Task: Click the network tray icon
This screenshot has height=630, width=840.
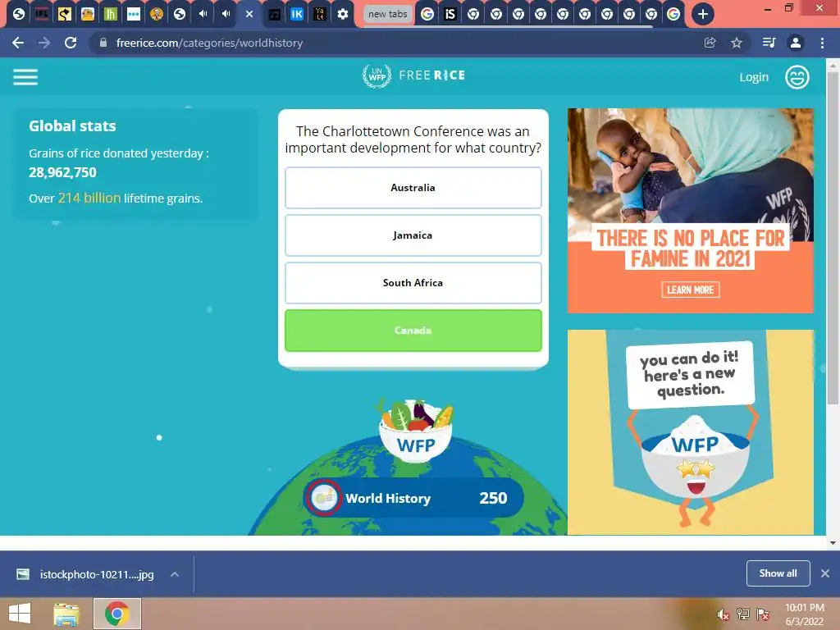Action: pos(742,614)
